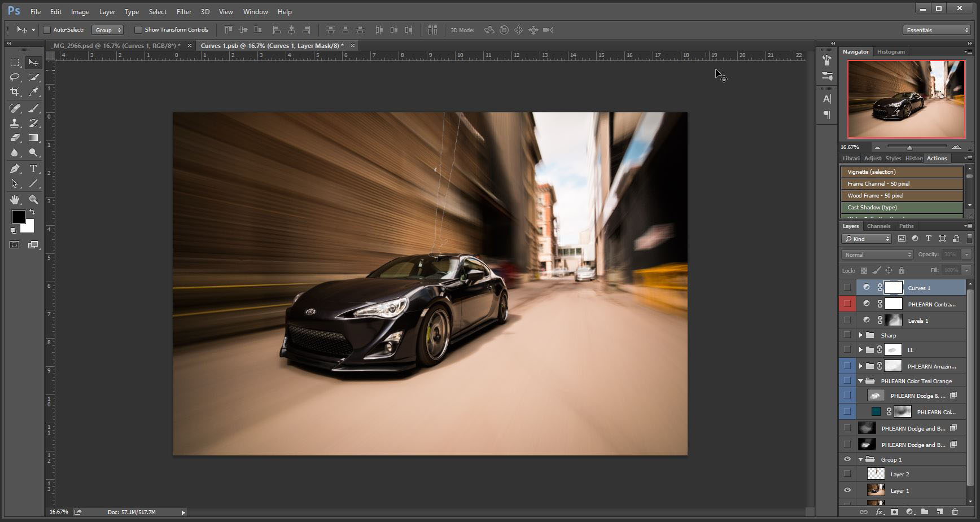Select the Zoom tool
The height and width of the screenshot is (522, 980).
(x=34, y=200)
